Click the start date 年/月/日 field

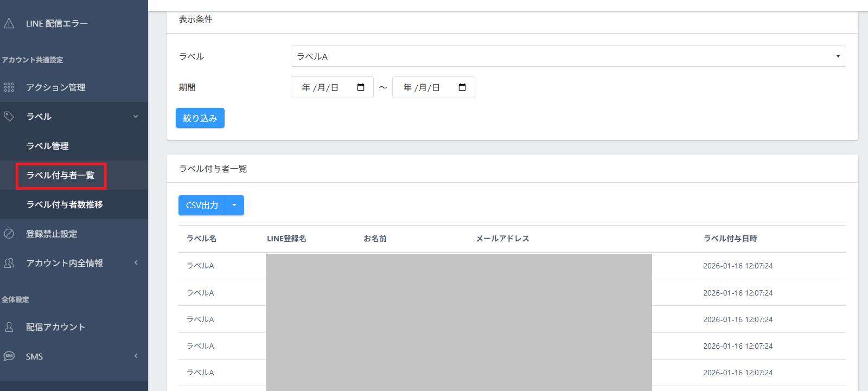(321, 87)
